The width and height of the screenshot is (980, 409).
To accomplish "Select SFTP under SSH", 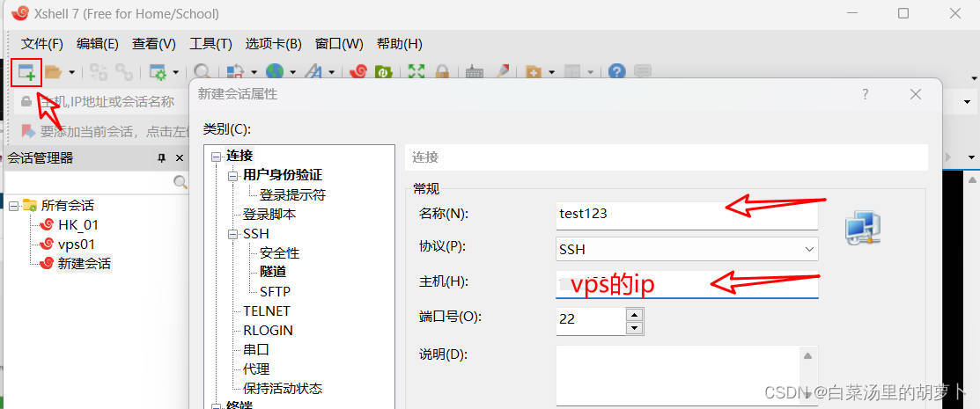I will click(275, 292).
